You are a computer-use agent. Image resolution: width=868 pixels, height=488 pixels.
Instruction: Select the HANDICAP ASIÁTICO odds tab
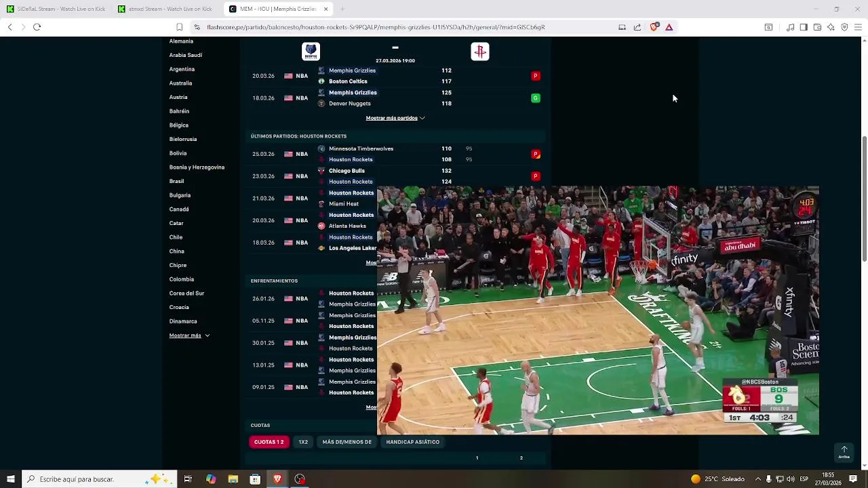412,442
